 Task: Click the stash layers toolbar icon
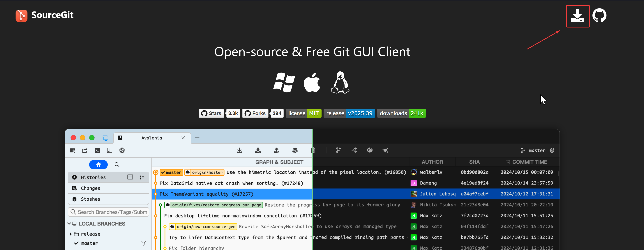[295, 150]
